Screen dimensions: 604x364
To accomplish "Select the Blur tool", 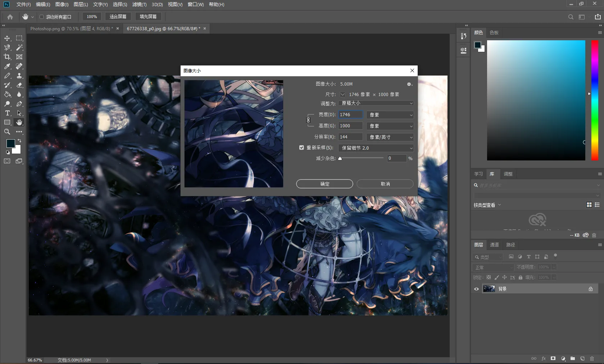I will click(x=19, y=94).
